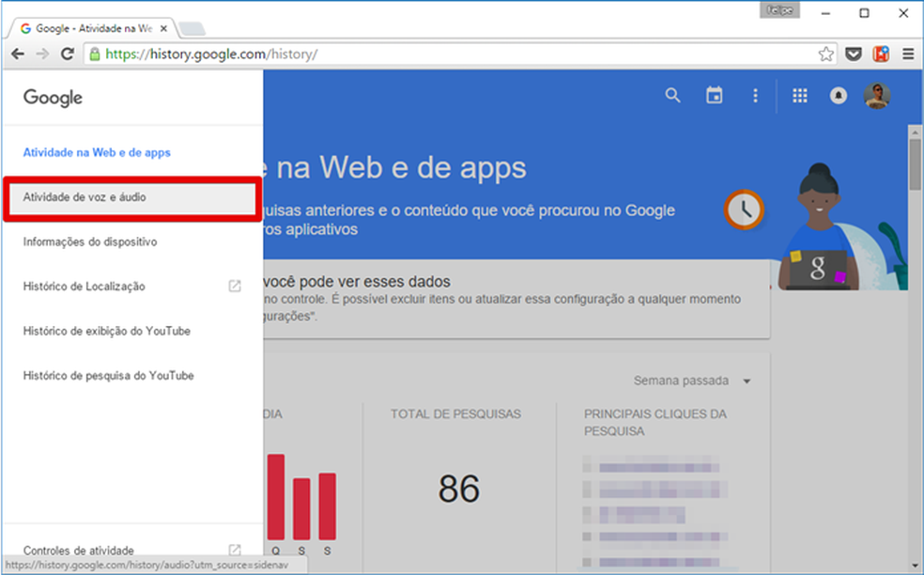
Task: Click the green padlock in the address bar
Action: tap(94, 54)
